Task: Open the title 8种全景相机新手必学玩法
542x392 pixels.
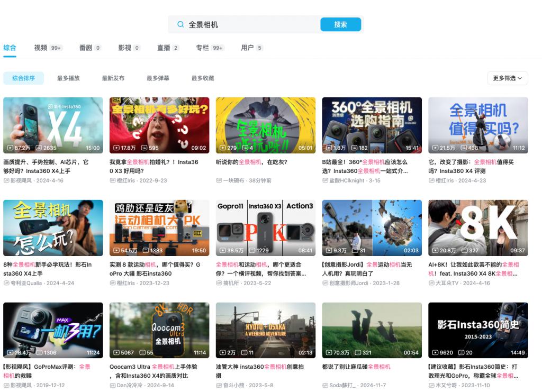Action: (47, 269)
